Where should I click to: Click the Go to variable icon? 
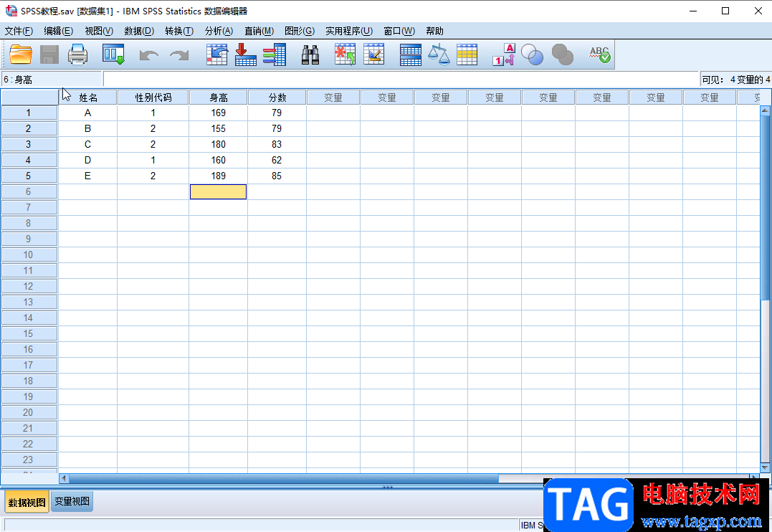(246, 54)
